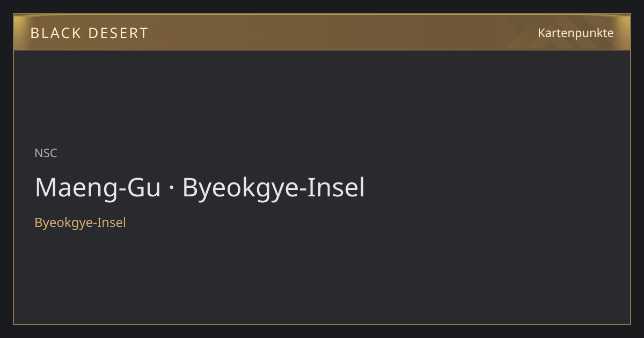Image resolution: width=644 pixels, height=338 pixels.
Task: Click the letter K of Kartenpunkte
Action: (541, 33)
